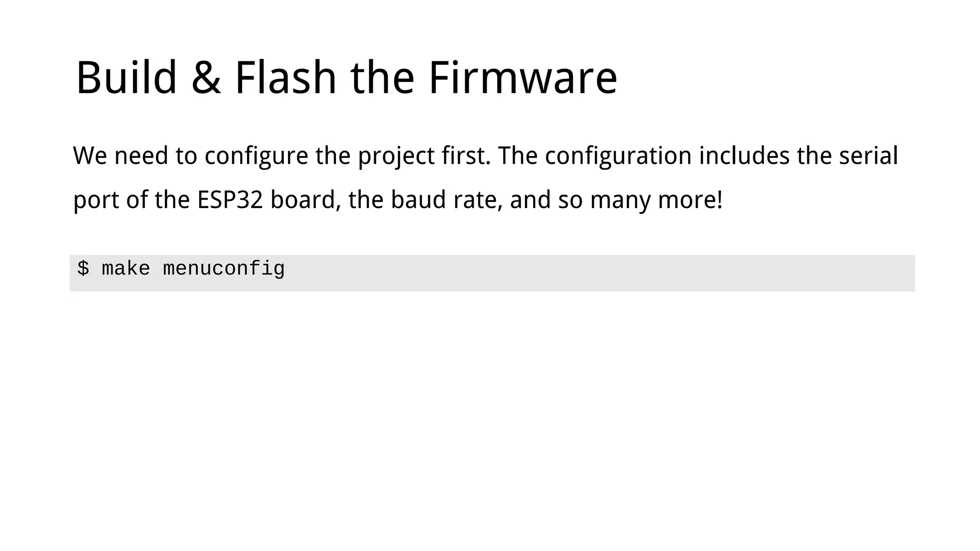Screen dimensions: 980x551
Task: Click the '$ make menuconfig' command text
Action: click(x=181, y=269)
